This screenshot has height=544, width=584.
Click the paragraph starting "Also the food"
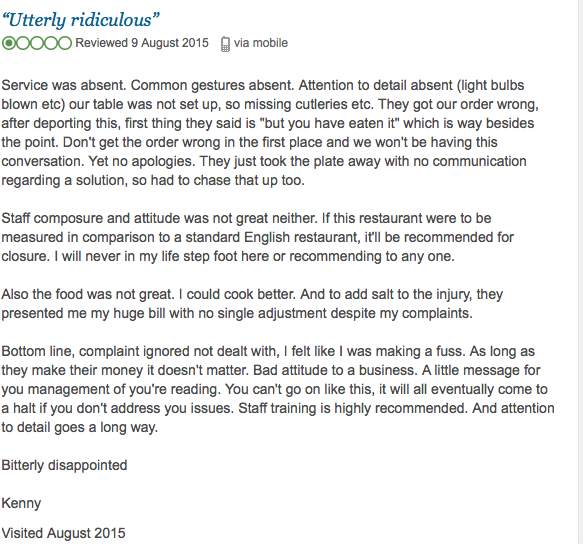click(x=252, y=304)
